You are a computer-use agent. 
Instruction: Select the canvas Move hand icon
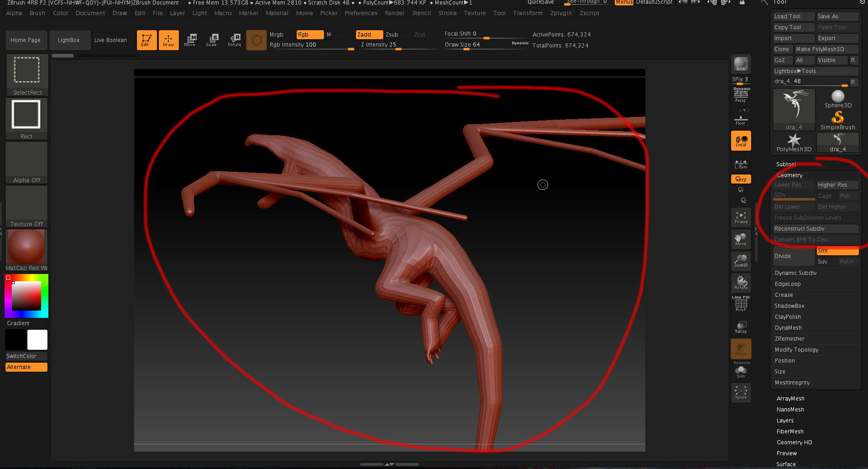[741, 240]
